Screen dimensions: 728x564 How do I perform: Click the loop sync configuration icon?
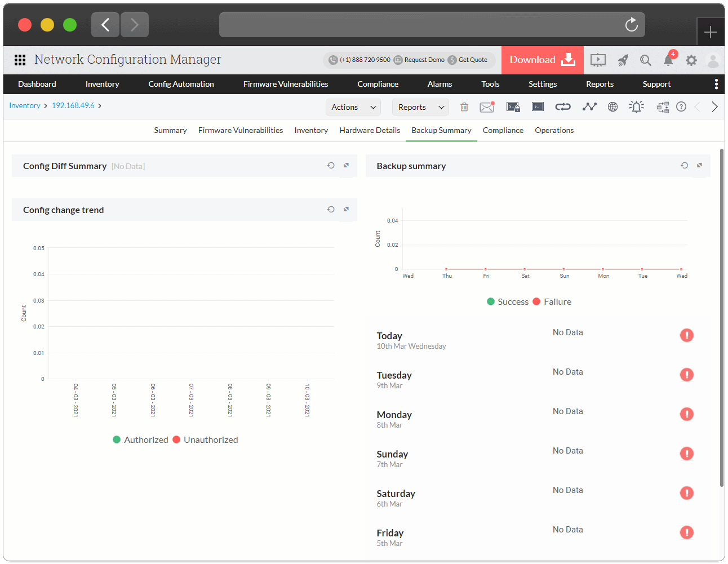click(563, 106)
